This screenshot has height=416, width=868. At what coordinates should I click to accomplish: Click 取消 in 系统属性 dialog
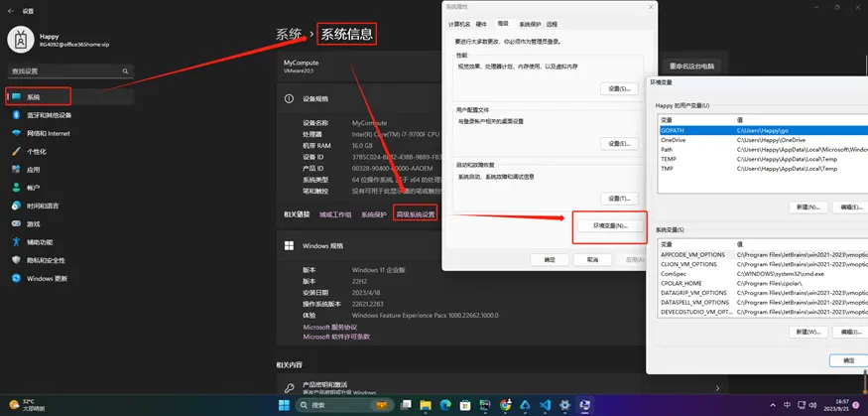592,259
